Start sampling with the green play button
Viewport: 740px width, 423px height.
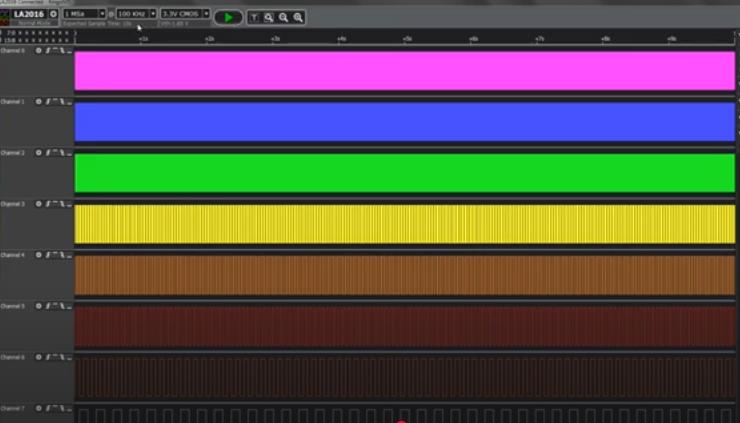pyautogui.click(x=228, y=17)
